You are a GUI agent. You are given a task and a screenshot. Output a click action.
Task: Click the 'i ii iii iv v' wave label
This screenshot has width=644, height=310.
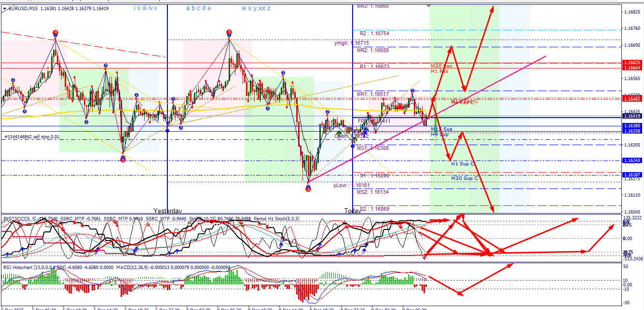[x=146, y=8]
